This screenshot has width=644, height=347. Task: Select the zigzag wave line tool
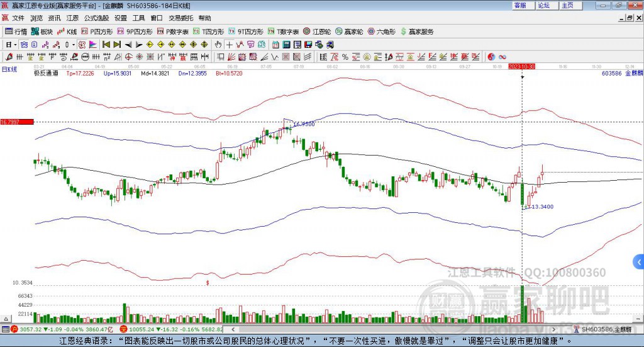(x=275, y=57)
